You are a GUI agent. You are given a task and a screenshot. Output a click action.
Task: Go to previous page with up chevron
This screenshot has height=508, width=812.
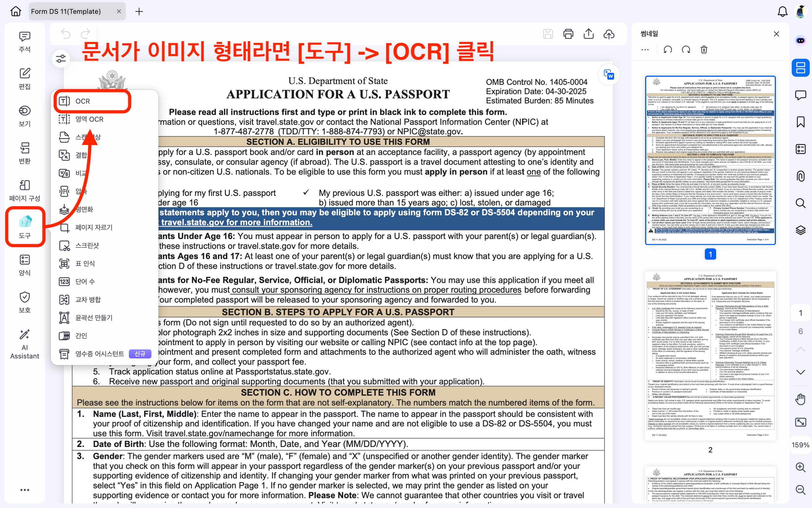click(x=801, y=349)
